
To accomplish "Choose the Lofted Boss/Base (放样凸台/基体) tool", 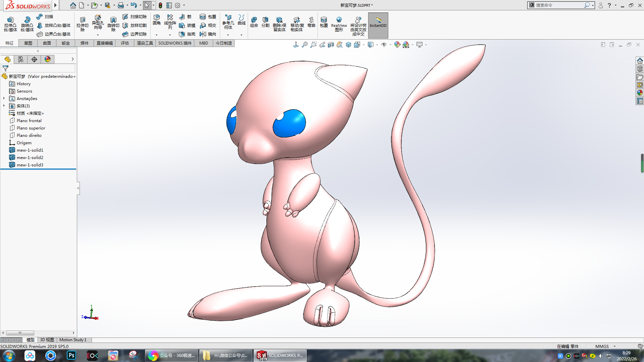I will click(x=54, y=25).
